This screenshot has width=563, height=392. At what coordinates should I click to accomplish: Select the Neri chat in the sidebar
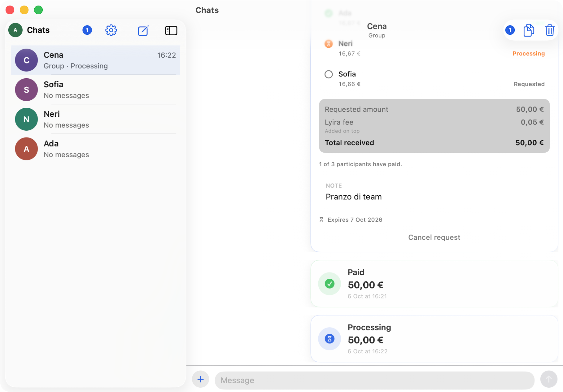[x=95, y=119]
